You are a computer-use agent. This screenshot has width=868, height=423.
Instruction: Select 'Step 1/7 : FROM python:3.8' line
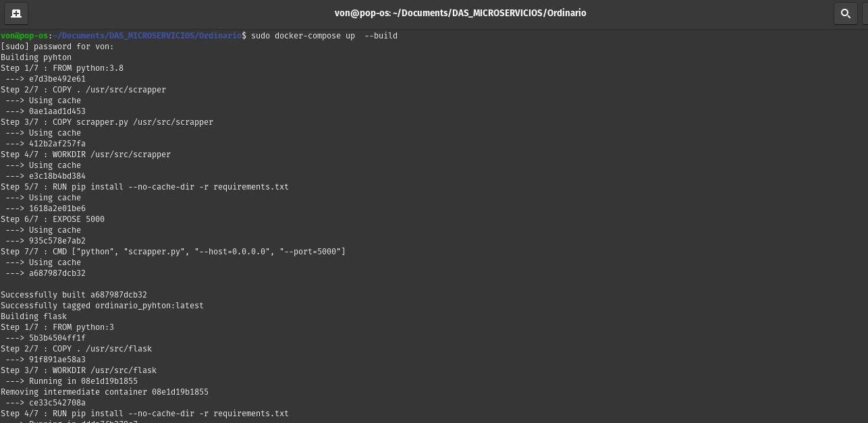click(62, 68)
